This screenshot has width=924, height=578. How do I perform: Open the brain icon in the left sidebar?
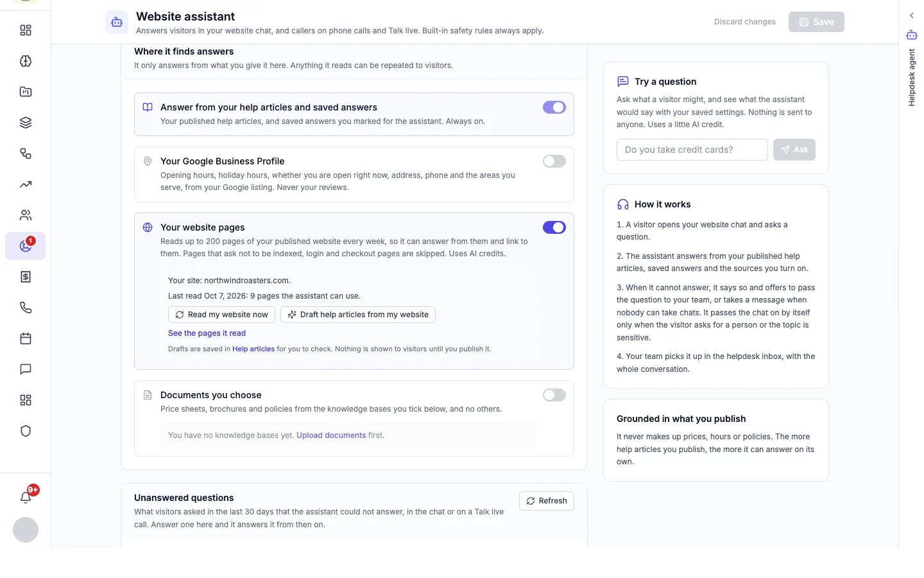coord(26,61)
